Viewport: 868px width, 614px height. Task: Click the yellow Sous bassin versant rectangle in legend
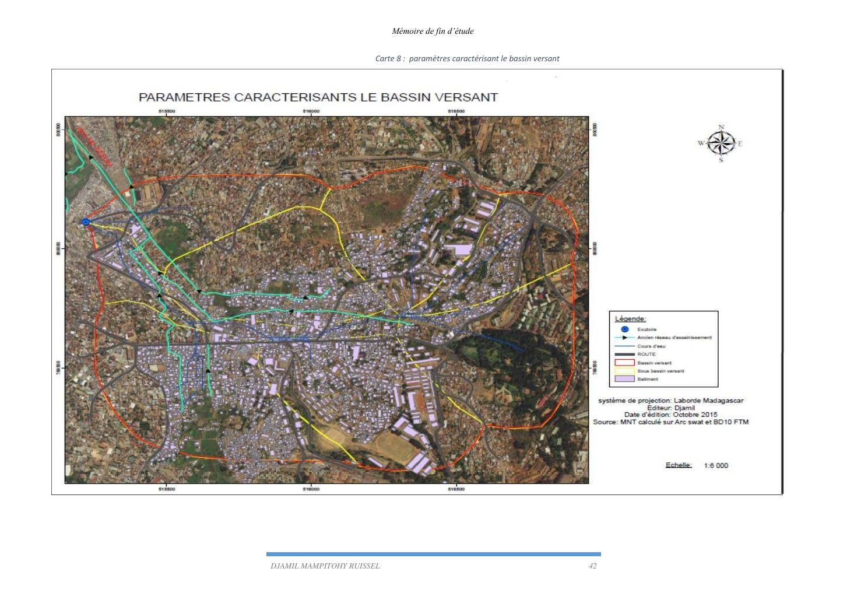tap(625, 371)
